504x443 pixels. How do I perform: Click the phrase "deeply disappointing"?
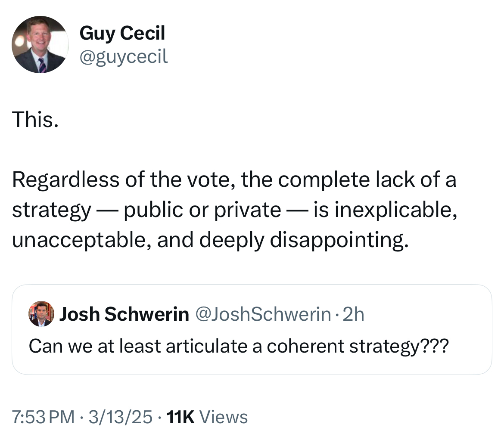303,240
